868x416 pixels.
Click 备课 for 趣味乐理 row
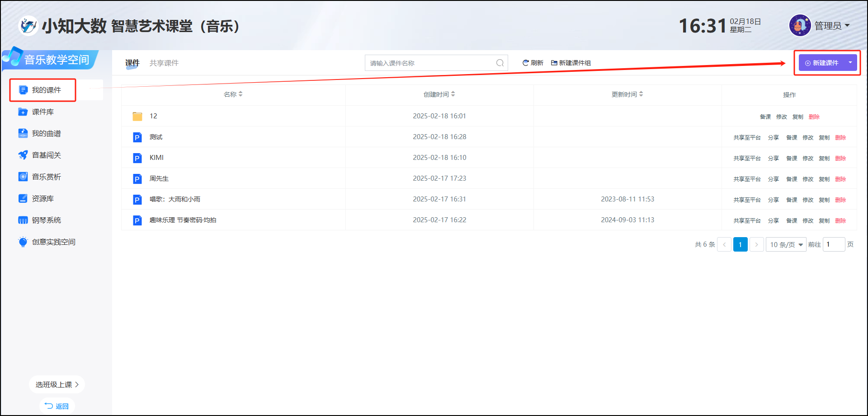click(792, 220)
